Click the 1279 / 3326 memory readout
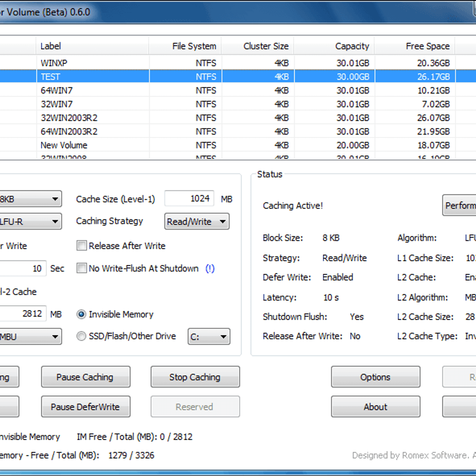The width and height of the screenshot is (476, 476). 131,455
